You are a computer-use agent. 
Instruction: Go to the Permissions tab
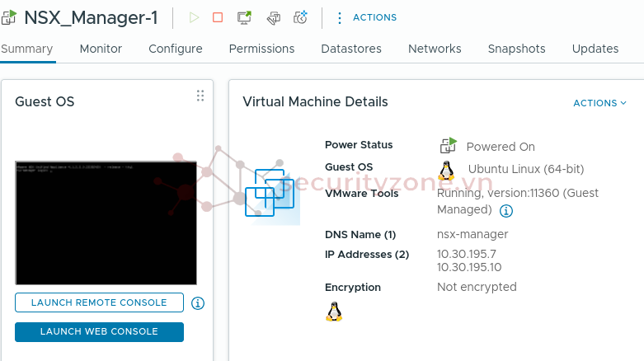coord(261,49)
